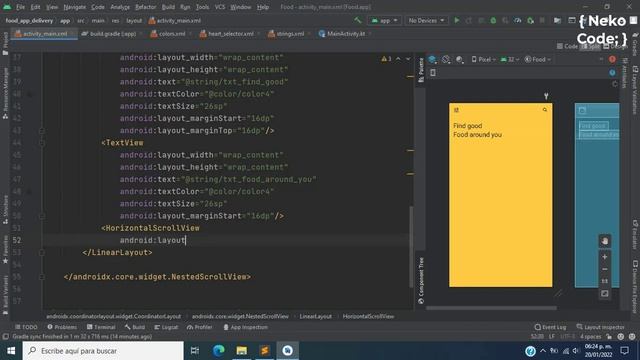Click the Windows Start button

(x=11, y=351)
